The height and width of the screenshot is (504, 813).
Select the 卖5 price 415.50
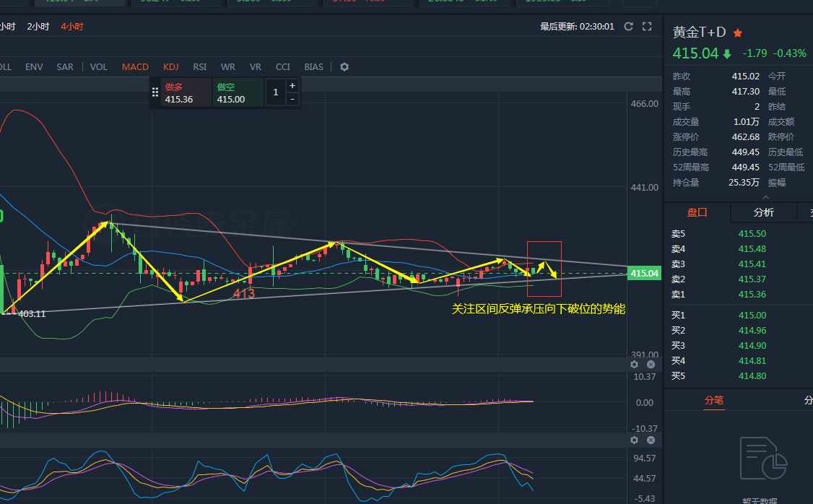(752, 234)
